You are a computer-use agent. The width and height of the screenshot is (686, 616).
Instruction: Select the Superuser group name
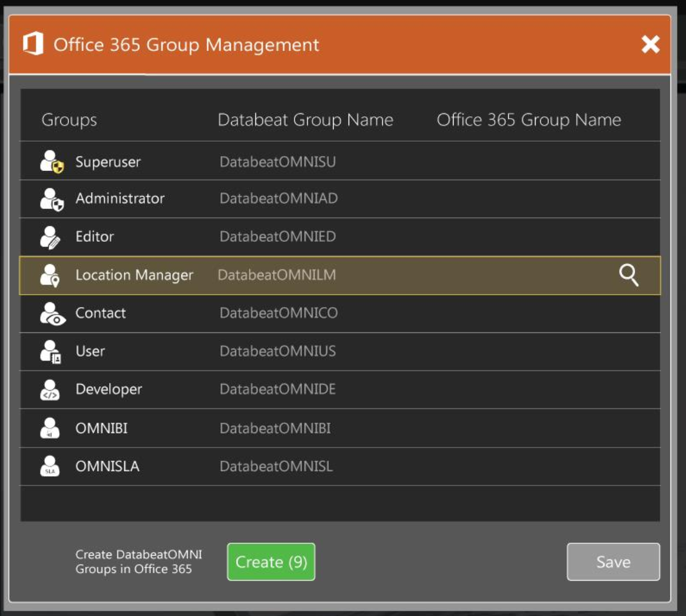[x=108, y=162]
